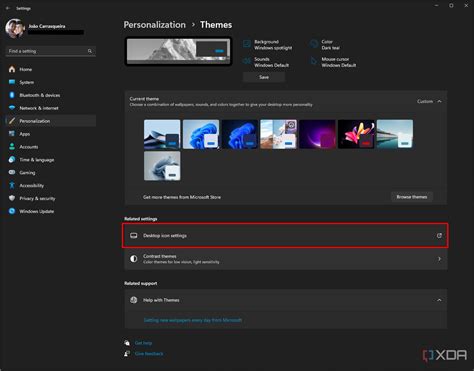Click the Find a setting search box

pyautogui.click(x=51, y=51)
